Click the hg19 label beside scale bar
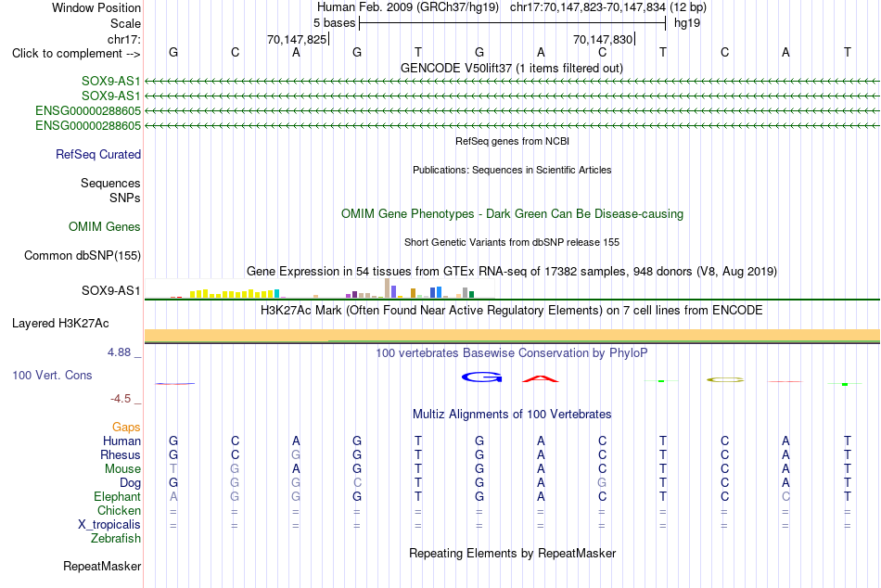The height and width of the screenshot is (588, 881). [687, 23]
